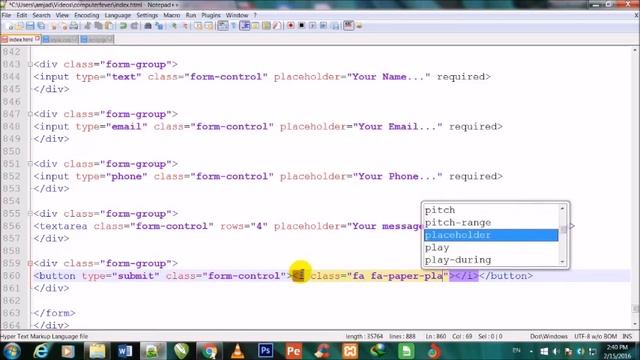The height and width of the screenshot is (360, 640).
Task: Choose 'pitch-range' in the autocomplete list
Action: (491, 223)
